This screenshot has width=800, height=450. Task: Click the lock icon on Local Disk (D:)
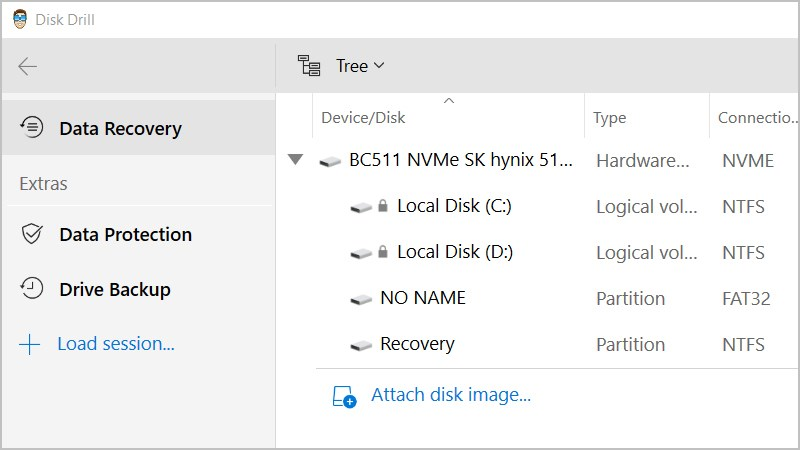tap(383, 252)
